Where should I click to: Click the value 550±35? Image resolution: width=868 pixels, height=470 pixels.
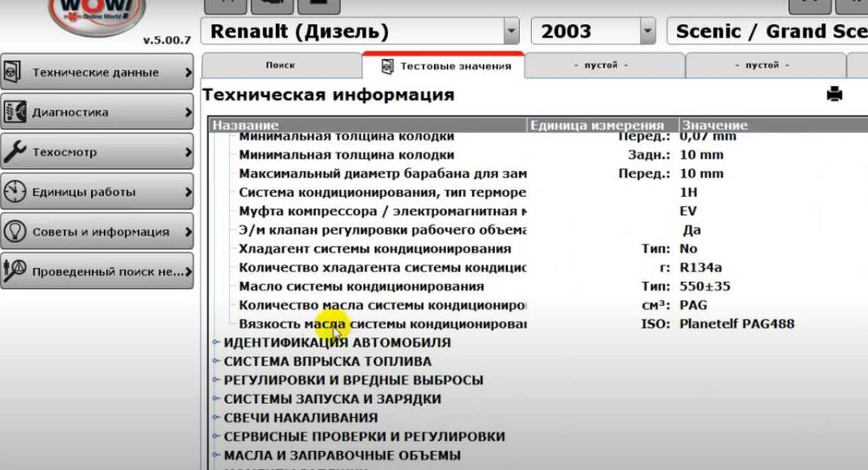[x=705, y=286]
